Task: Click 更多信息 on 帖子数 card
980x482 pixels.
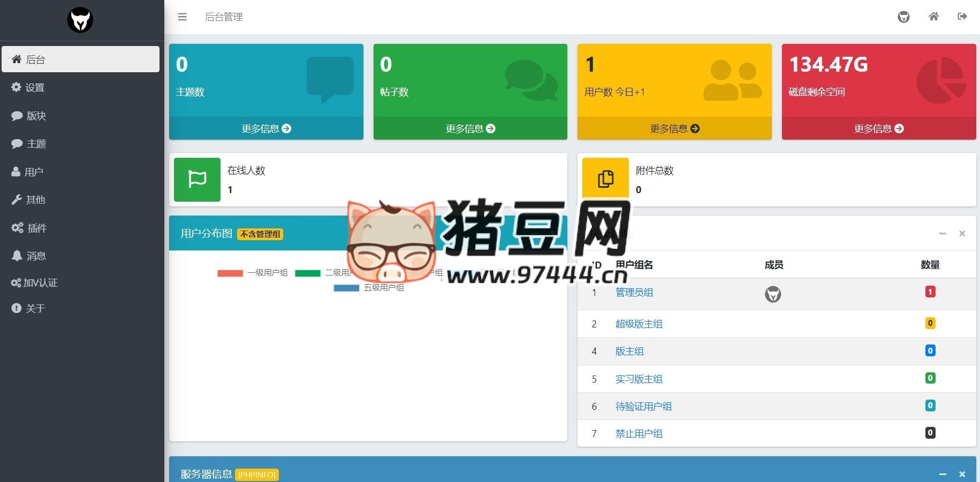Action: tap(470, 128)
